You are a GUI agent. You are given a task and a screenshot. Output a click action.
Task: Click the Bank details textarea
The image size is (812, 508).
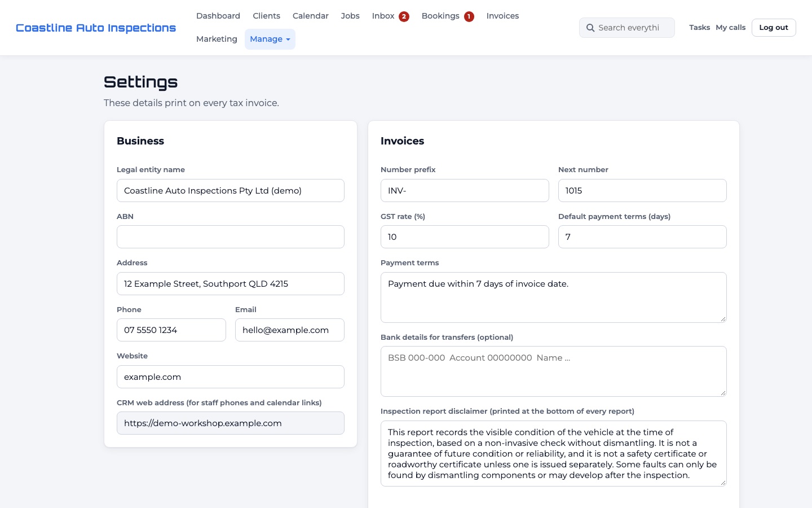[554, 371]
